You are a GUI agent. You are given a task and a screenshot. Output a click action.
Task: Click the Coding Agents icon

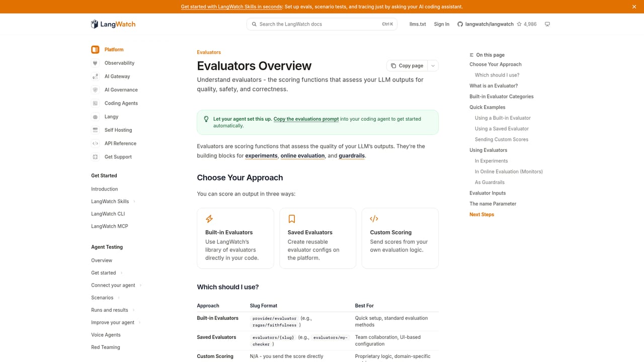pyautogui.click(x=95, y=103)
